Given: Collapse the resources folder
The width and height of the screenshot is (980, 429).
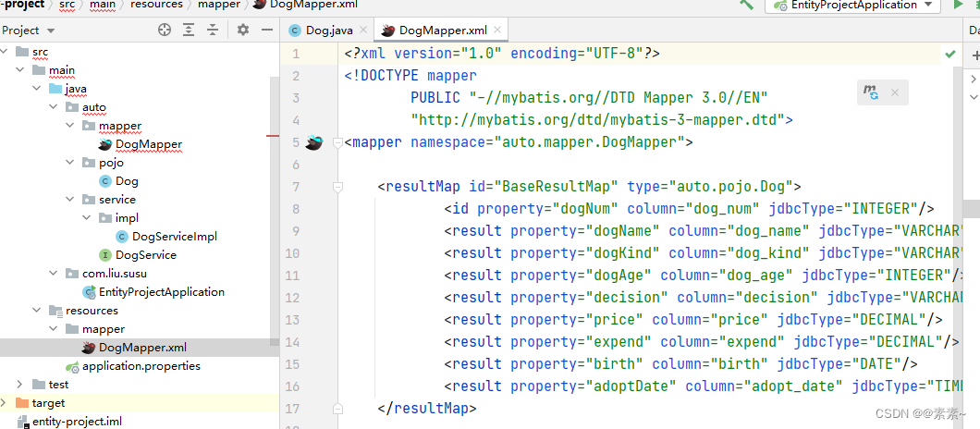Looking at the screenshot, I should click(x=38, y=310).
